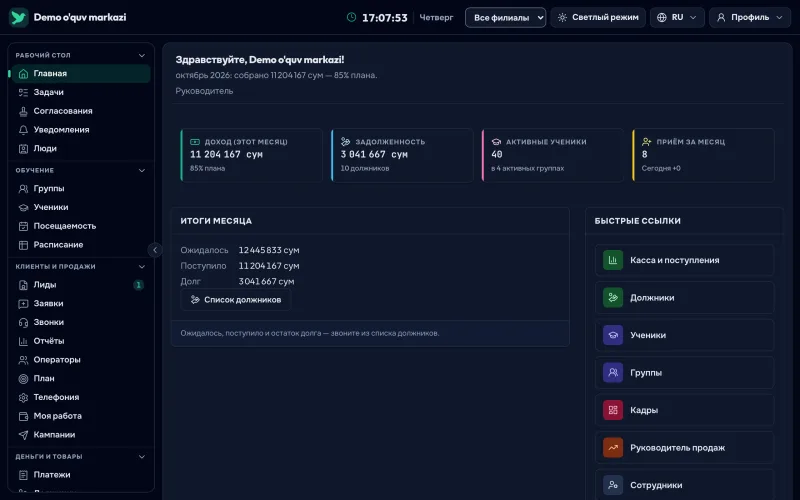Open Телефония in the sidebar
This screenshot has height=500, width=800.
point(81,397)
